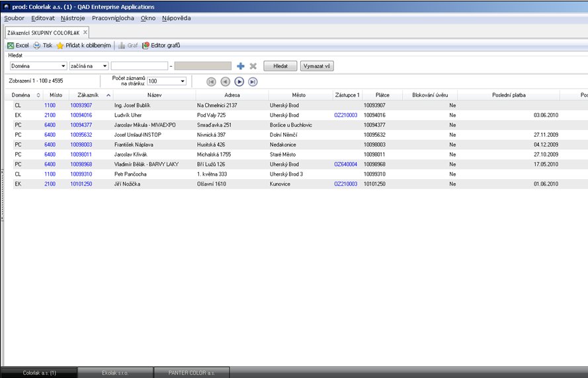This screenshot has height=378, width=588.
Task: Open the Nápověda menu
Action: pos(176,18)
